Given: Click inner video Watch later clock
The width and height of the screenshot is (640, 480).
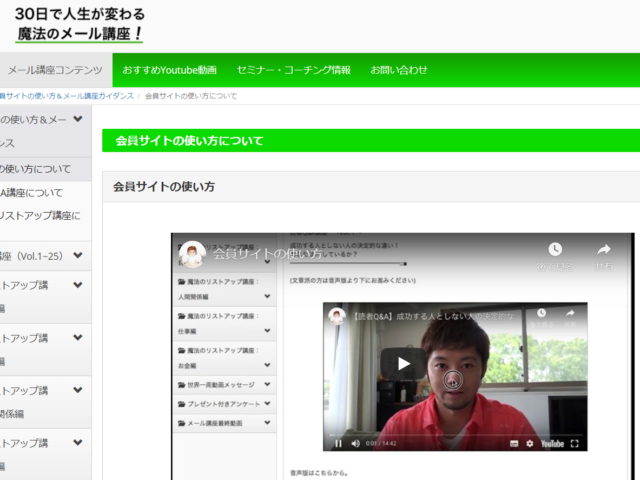Looking at the screenshot, I should pyautogui.click(x=541, y=313).
